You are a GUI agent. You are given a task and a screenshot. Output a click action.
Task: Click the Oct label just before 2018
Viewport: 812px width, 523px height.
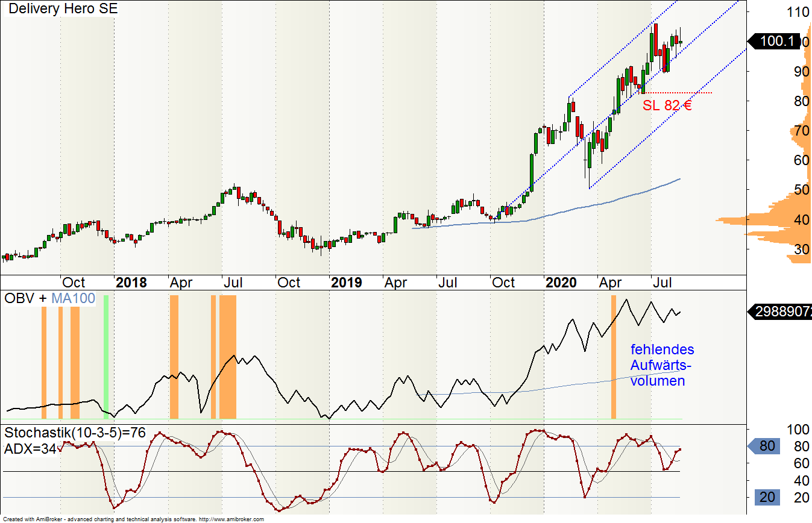tap(74, 282)
